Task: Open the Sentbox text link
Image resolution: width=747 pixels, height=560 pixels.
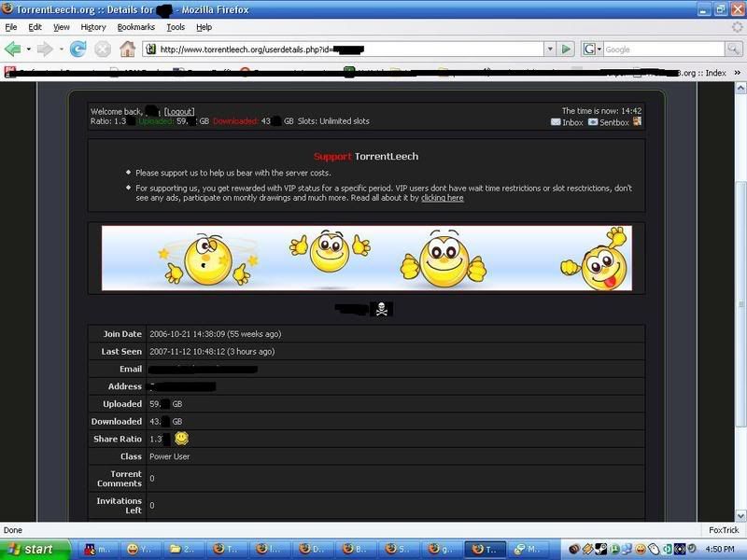Action: [614, 122]
